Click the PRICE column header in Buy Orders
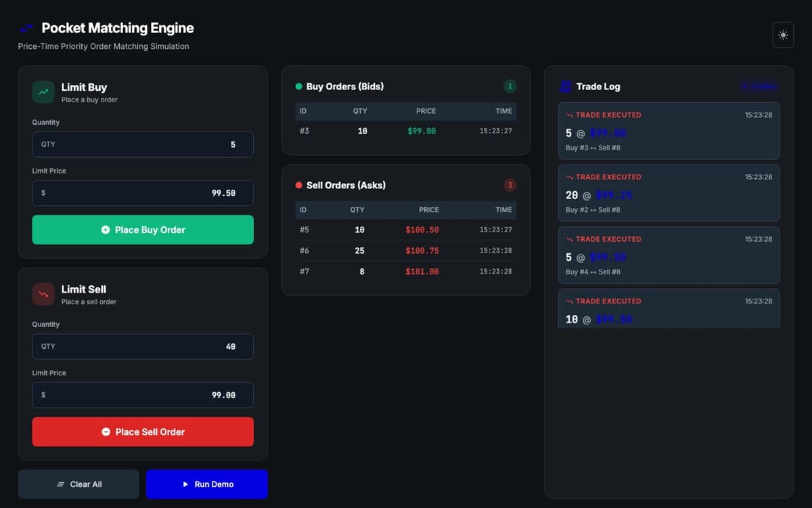This screenshot has height=508, width=812. 426,111
